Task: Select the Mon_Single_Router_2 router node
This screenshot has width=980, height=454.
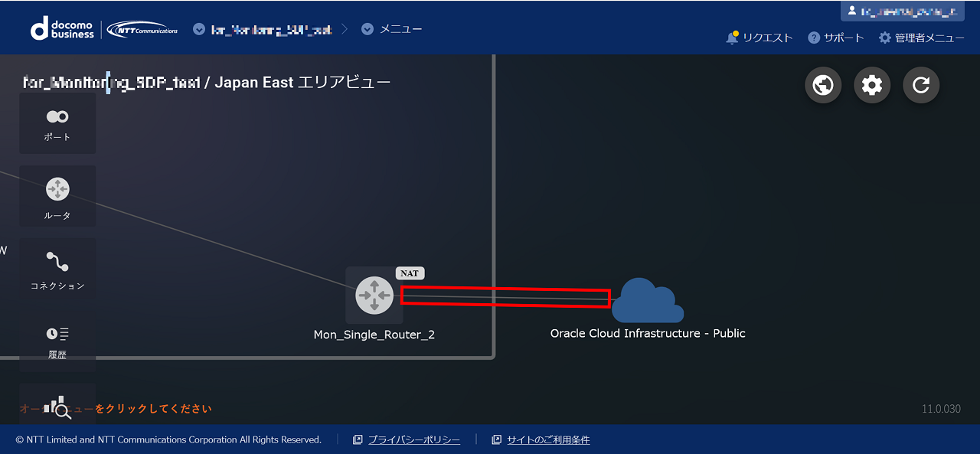Action: click(374, 296)
